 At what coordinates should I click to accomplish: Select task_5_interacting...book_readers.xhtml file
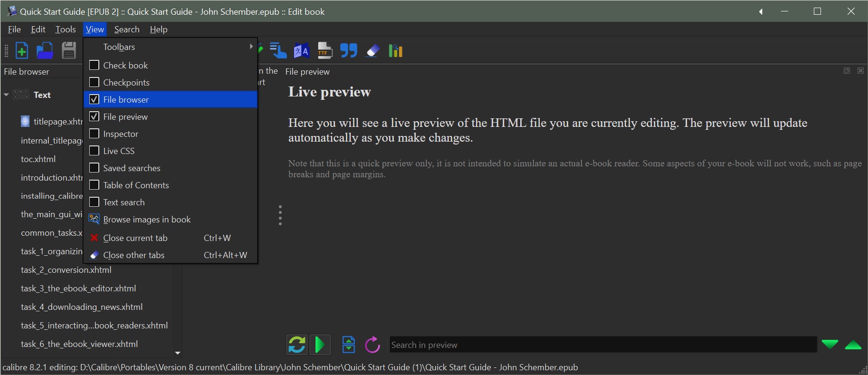point(94,325)
